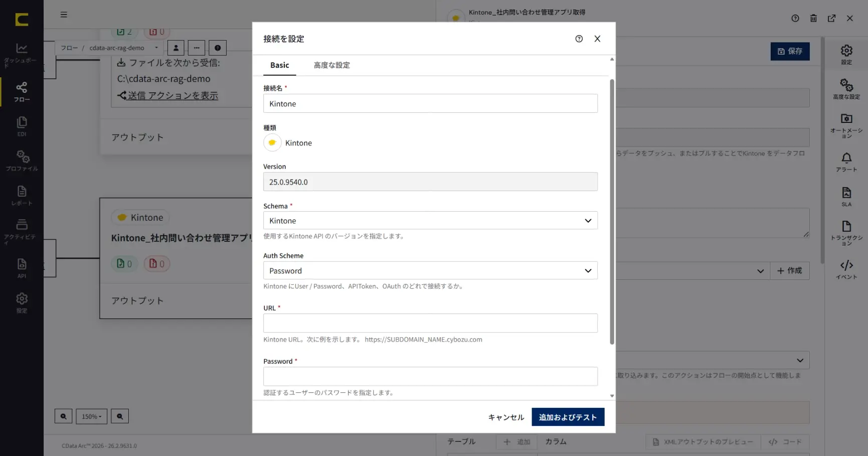
Task: Click the キャンセル button
Action: tap(506, 417)
